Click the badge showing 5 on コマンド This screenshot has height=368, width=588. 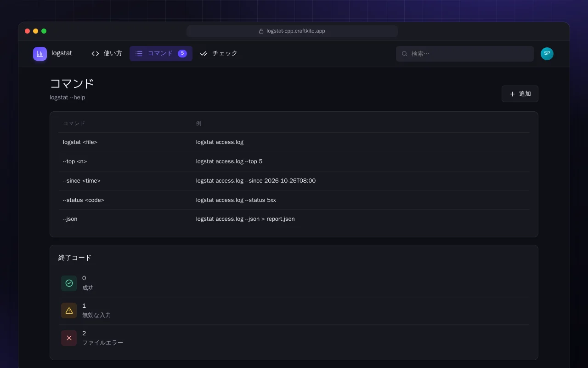click(x=182, y=53)
